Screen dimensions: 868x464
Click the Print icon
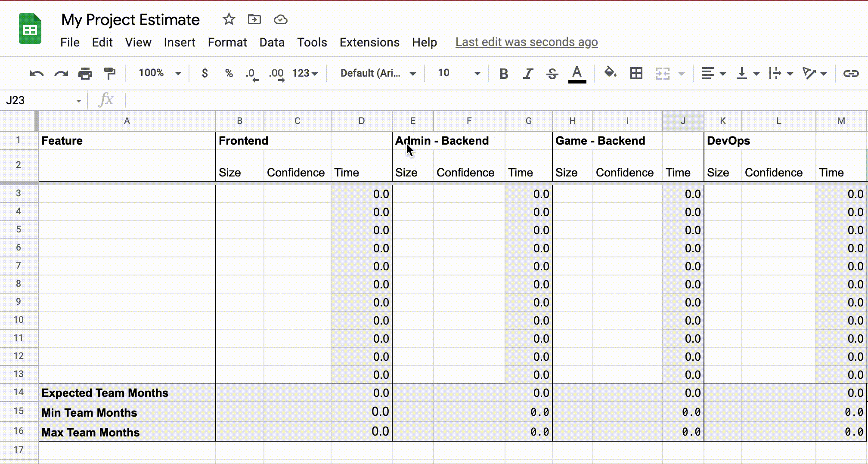coord(85,74)
